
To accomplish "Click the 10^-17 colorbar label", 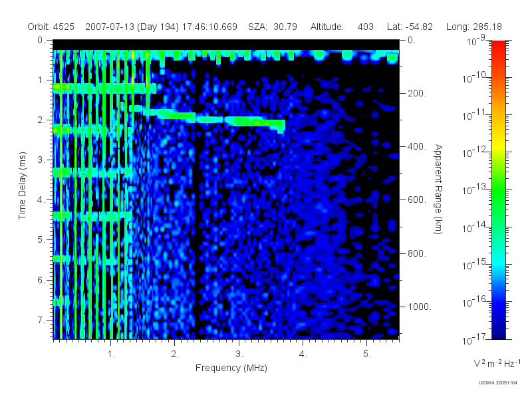I will pyautogui.click(x=474, y=338).
